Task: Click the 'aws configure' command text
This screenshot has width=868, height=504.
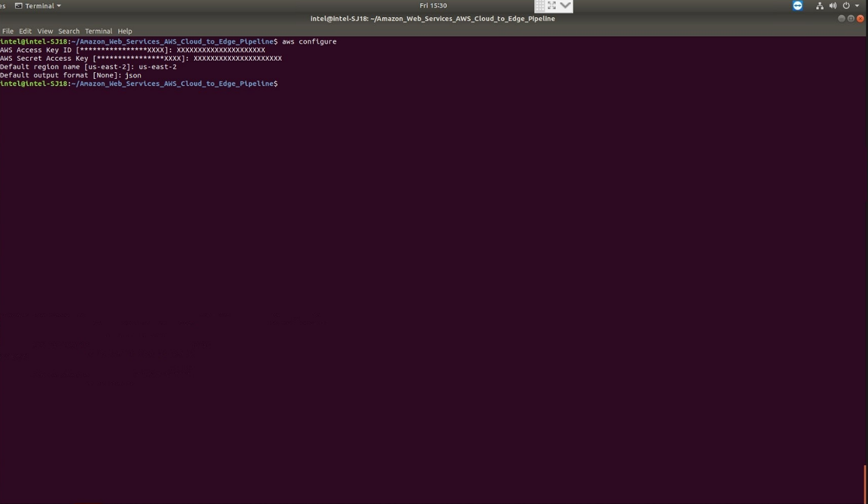Action: (x=309, y=41)
